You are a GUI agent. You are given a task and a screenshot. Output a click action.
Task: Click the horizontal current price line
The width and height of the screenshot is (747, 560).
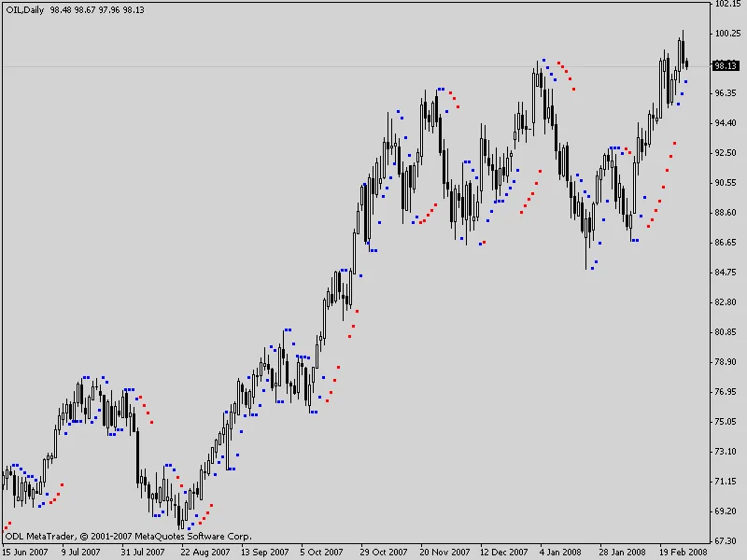tap(373, 66)
